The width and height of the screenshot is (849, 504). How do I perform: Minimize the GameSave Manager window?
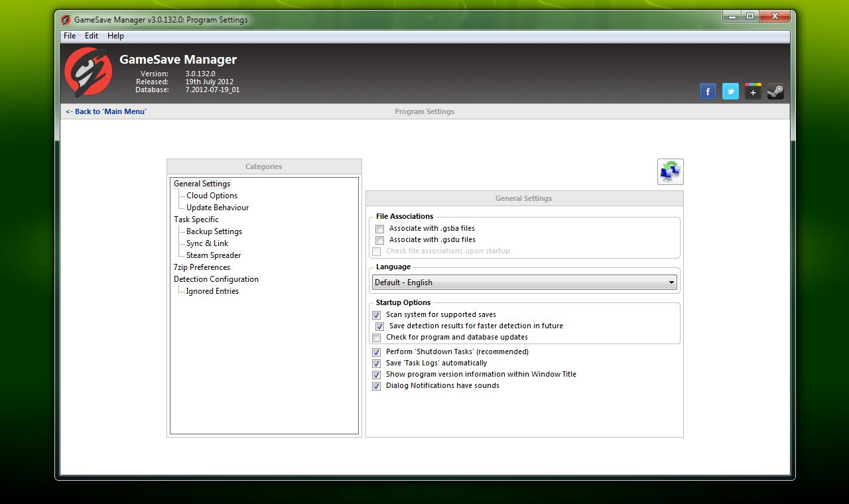tap(732, 16)
